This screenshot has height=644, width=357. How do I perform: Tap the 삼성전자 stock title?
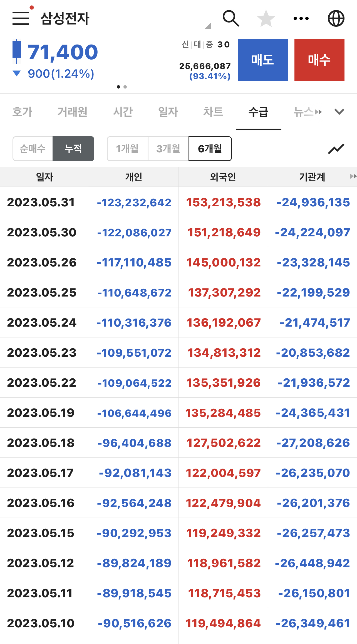click(x=65, y=18)
